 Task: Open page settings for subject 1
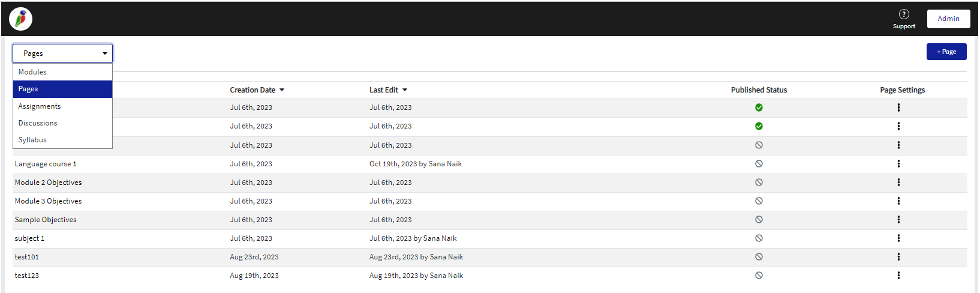click(x=898, y=238)
